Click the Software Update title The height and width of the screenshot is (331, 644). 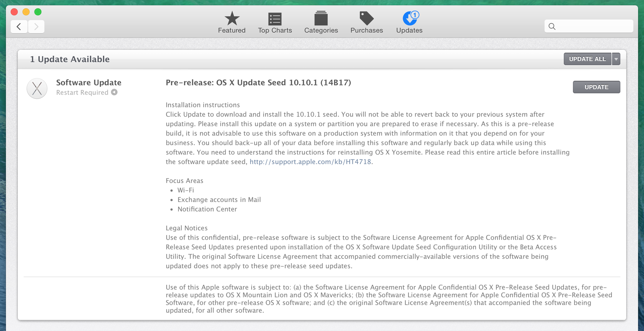click(x=89, y=83)
